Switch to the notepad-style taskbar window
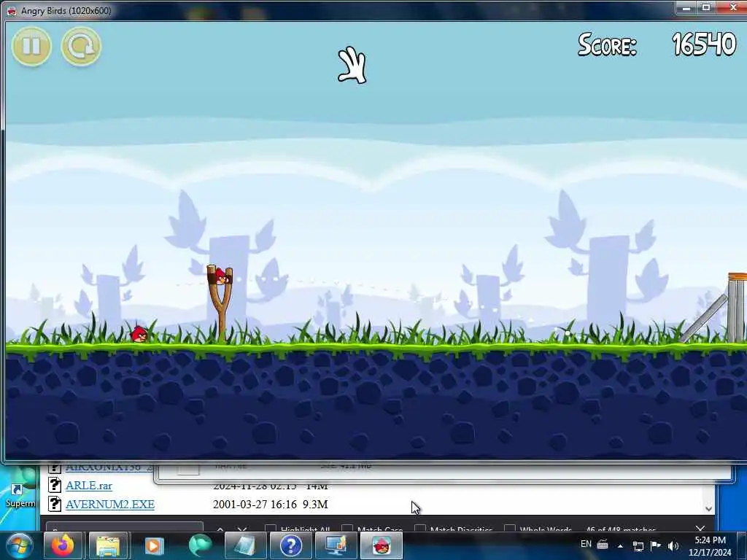The image size is (747, 560). point(244,545)
